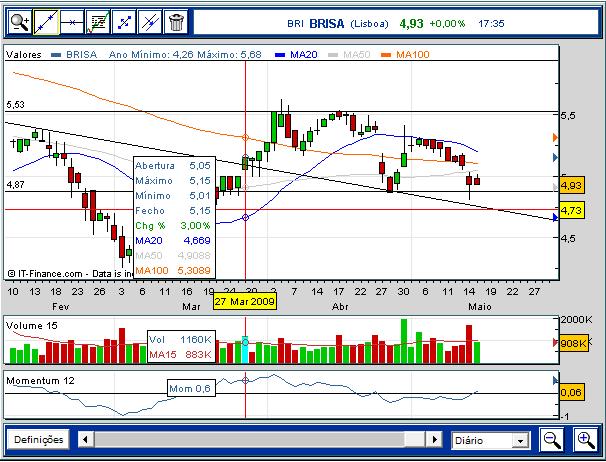
Task: Click the 4,93 current price label
Action: [x=571, y=186]
